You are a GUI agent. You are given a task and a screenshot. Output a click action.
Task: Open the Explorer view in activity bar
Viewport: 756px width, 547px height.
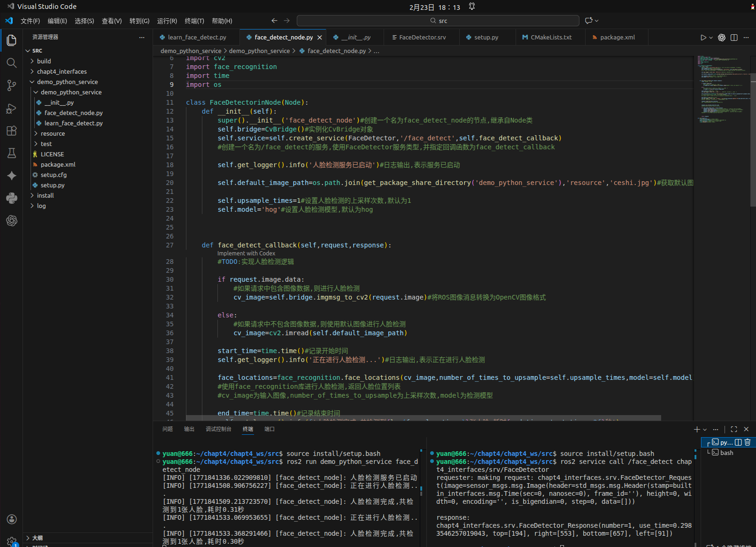(x=12, y=40)
